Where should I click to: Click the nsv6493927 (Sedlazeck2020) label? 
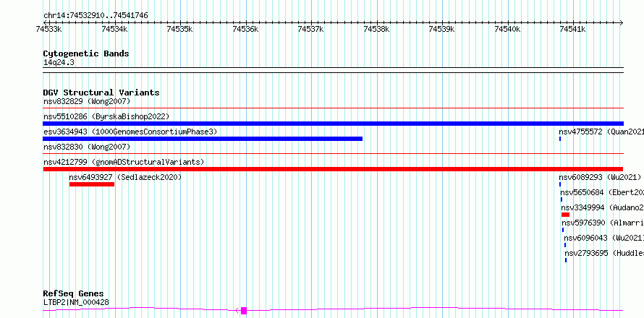click(125, 177)
